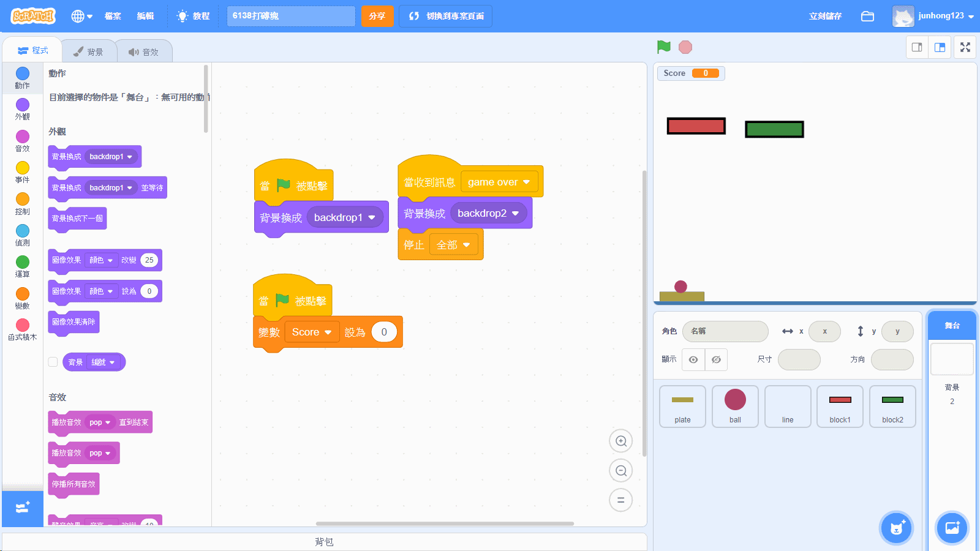Click the 圖像效果清除 block
The height and width of the screenshot is (551, 980).
[x=73, y=322]
